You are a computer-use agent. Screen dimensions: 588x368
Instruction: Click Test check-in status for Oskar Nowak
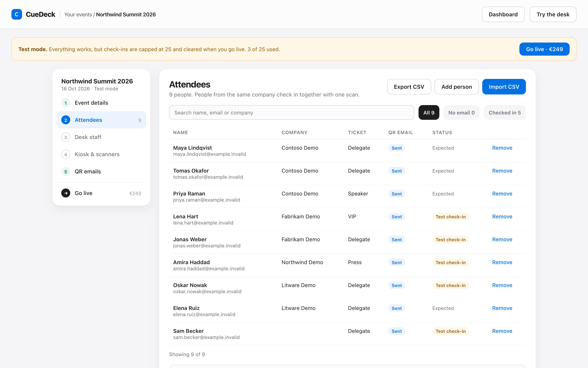pyautogui.click(x=450, y=285)
